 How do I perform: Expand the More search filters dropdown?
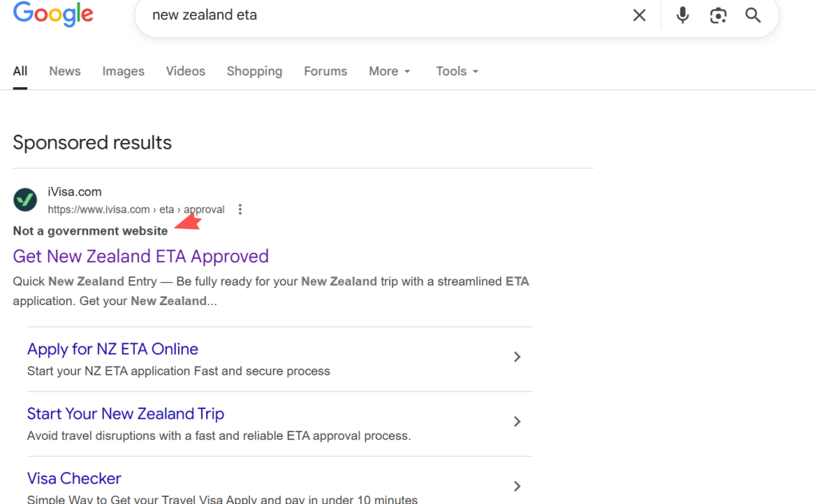point(390,71)
